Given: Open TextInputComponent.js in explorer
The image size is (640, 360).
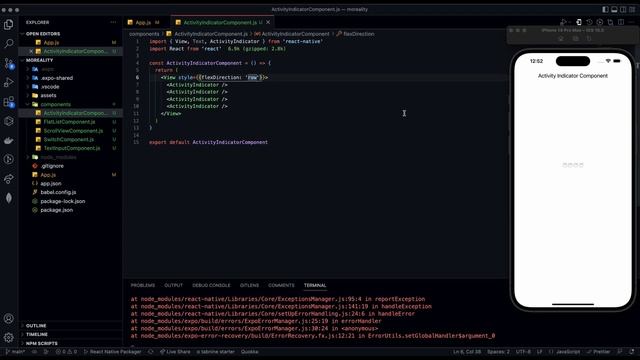Looking at the screenshot, I should [72, 149].
